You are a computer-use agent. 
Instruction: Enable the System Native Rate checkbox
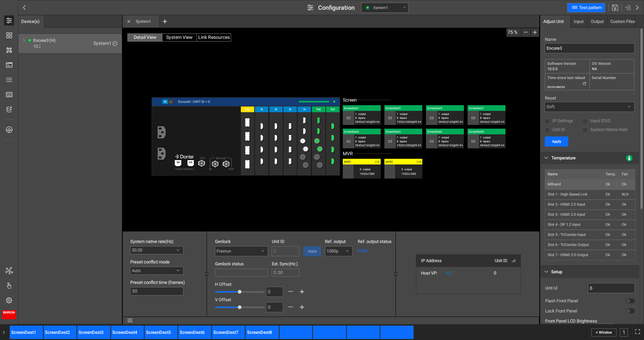point(585,130)
